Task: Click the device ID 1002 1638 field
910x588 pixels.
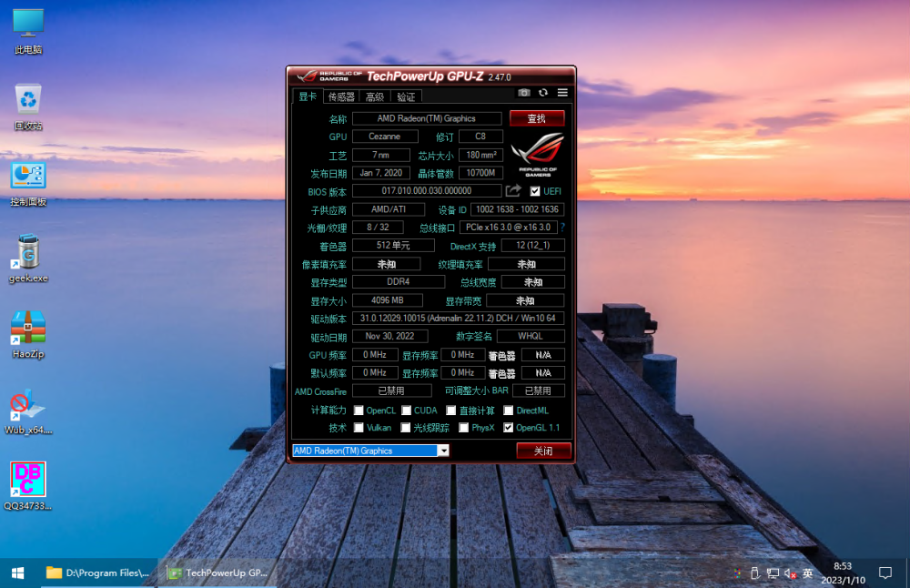Action: [517, 209]
